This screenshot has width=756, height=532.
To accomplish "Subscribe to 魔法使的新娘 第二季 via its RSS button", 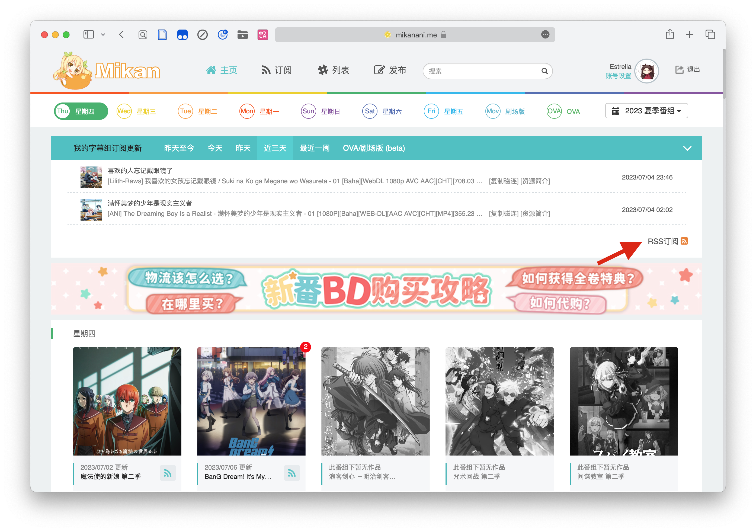I will pos(168,473).
